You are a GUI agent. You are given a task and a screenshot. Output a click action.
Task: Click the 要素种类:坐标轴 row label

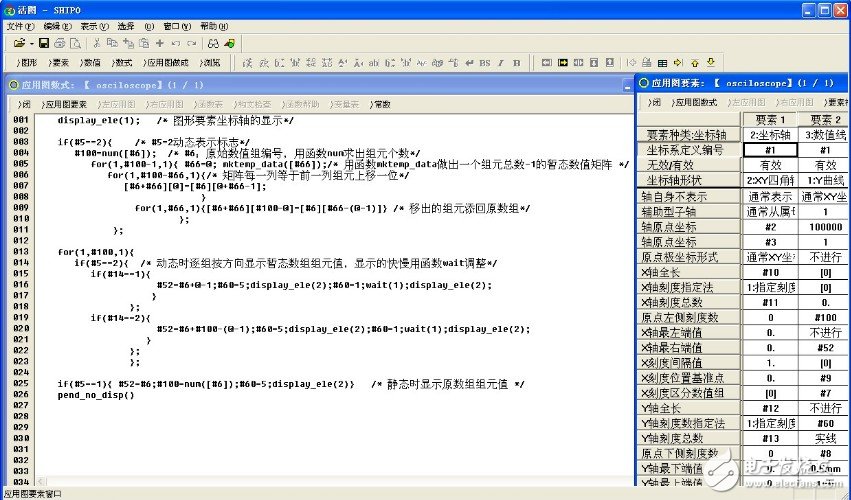[688, 135]
